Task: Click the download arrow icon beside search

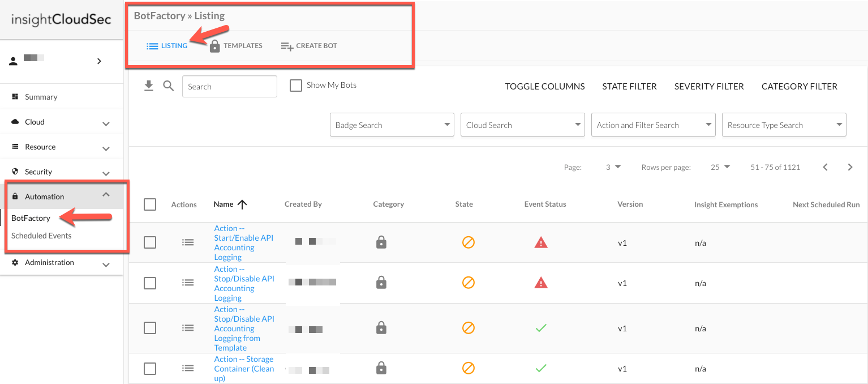Action: pyautogui.click(x=149, y=86)
